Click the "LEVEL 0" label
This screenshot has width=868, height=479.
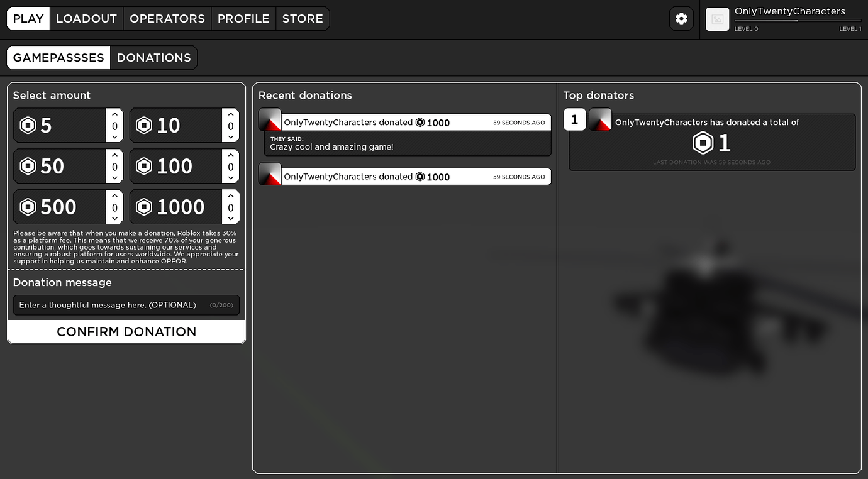(x=747, y=29)
